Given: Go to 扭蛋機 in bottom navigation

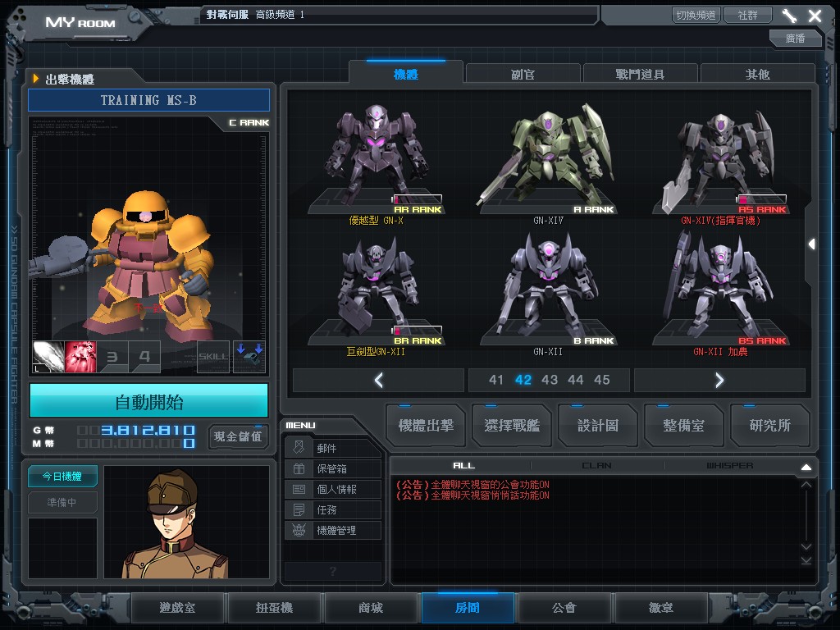Looking at the screenshot, I should click(x=274, y=608).
